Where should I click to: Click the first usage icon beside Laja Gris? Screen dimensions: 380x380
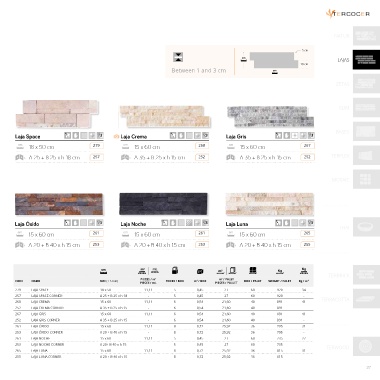coord(278,135)
